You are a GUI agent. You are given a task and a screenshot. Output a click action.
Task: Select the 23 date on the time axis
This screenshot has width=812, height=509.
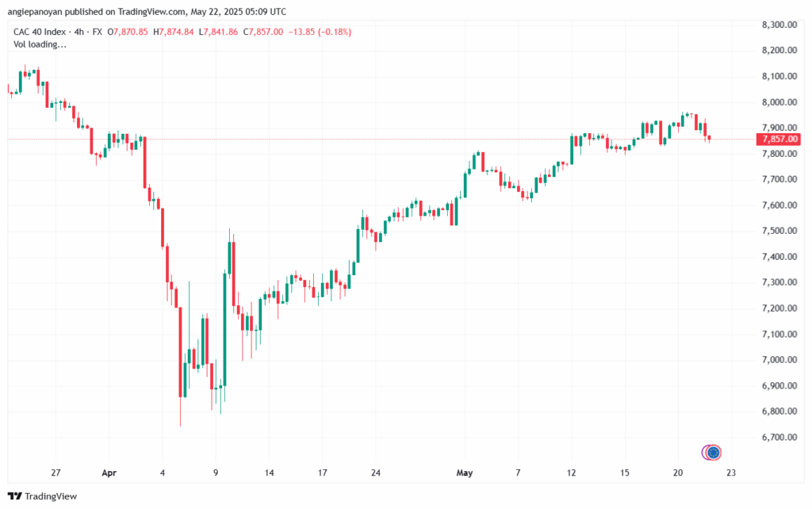730,473
